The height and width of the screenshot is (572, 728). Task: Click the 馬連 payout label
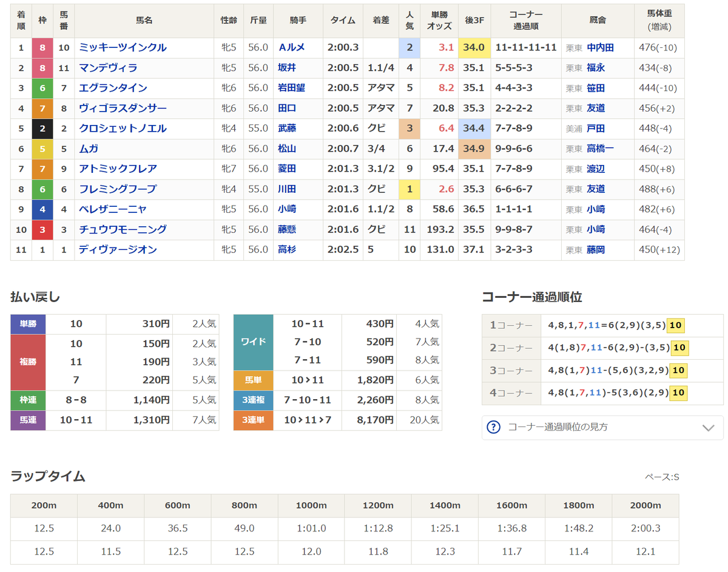28,420
